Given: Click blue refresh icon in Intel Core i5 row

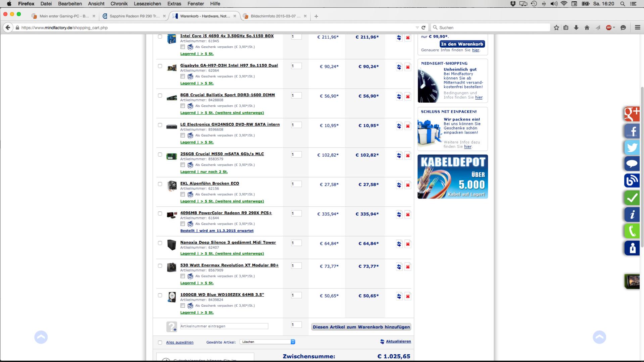Looking at the screenshot, I should pyautogui.click(x=399, y=38).
